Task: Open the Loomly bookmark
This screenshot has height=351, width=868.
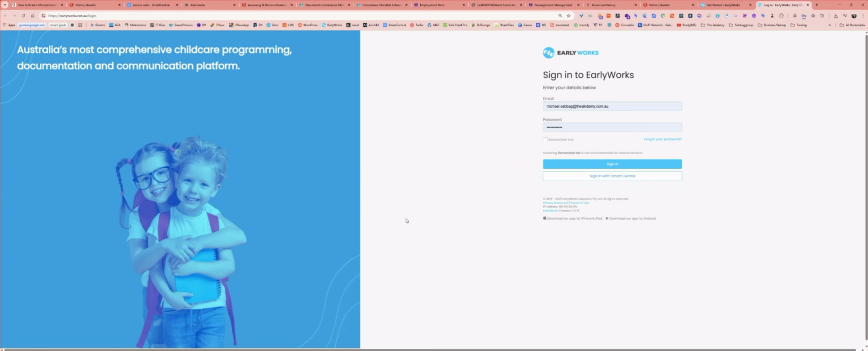Action: coord(582,25)
